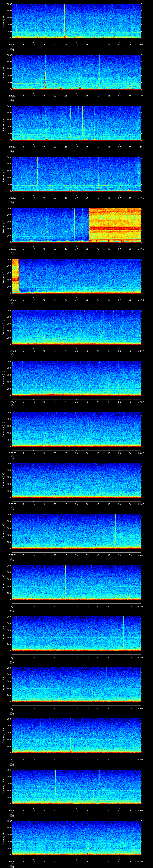Click the '46:00' end label on the last axis

point(141,861)
